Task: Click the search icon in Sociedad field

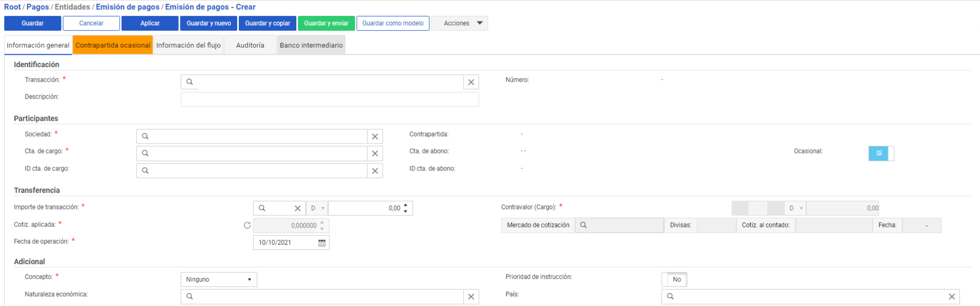Action: 145,136
